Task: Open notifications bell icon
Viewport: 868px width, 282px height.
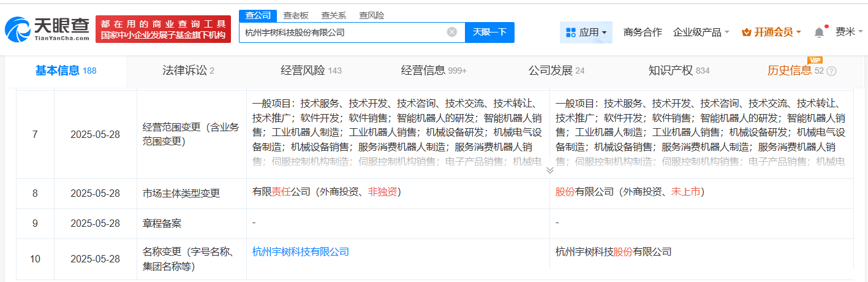Action: [819, 32]
